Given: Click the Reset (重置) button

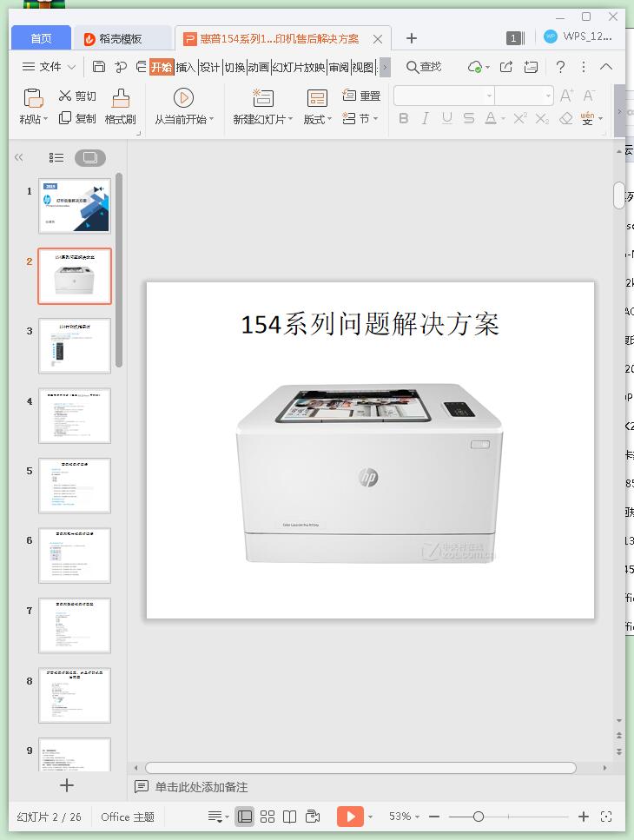Looking at the screenshot, I should point(361,96).
